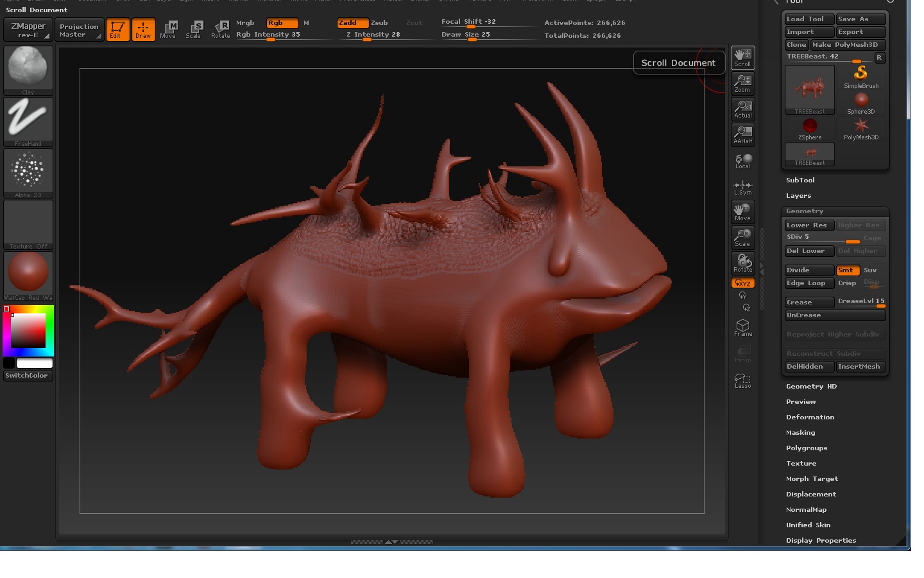The height and width of the screenshot is (578, 924).
Task: Collapse the Geometry section
Action: click(805, 211)
